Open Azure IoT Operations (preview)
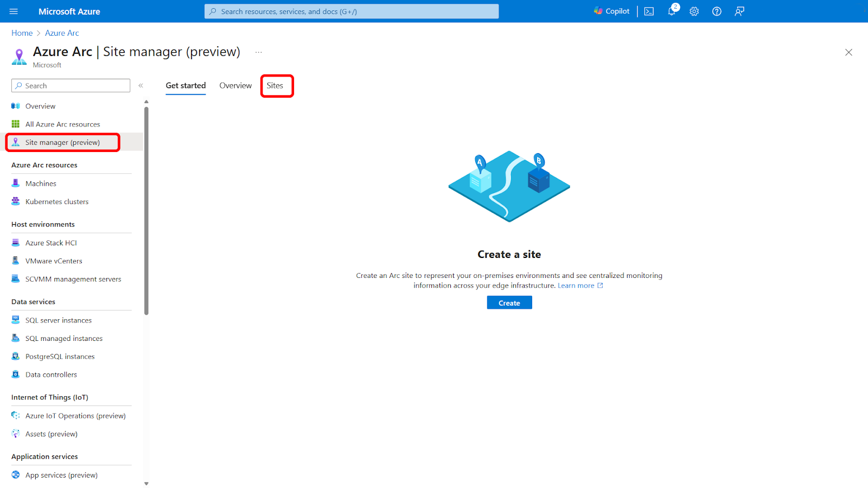The width and height of the screenshot is (868, 488). [75, 416]
